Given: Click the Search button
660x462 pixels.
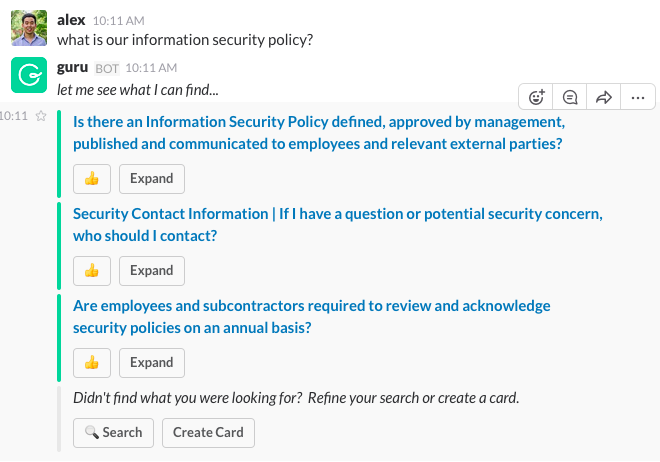Looking at the screenshot, I should (x=113, y=433).
